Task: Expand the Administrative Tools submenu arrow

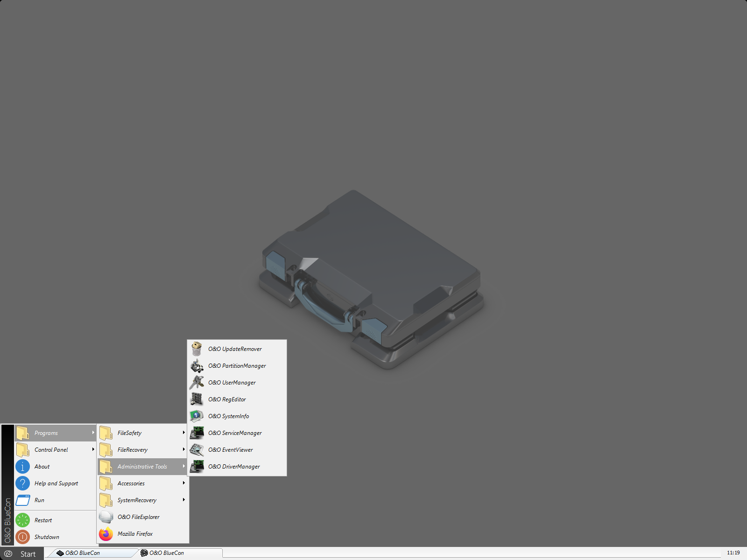Action: click(x=184, y=466)
